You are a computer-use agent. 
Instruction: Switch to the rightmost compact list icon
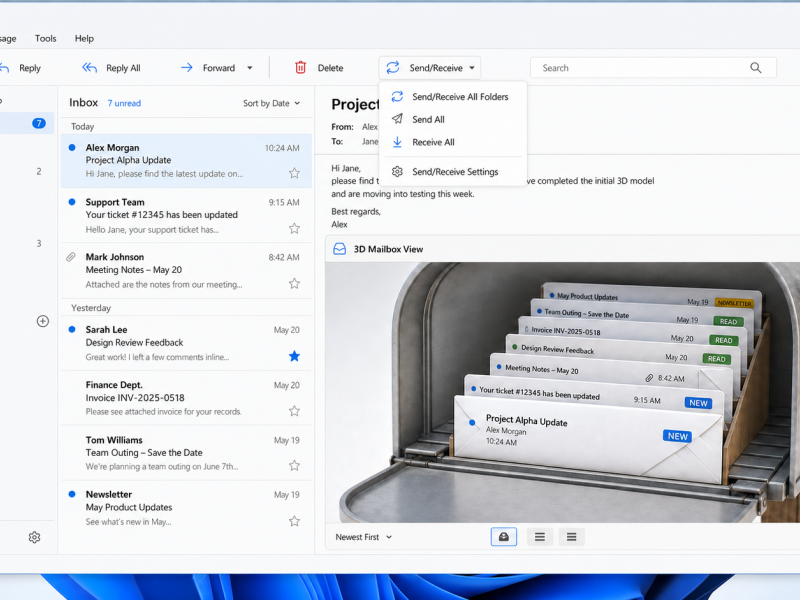571,537
